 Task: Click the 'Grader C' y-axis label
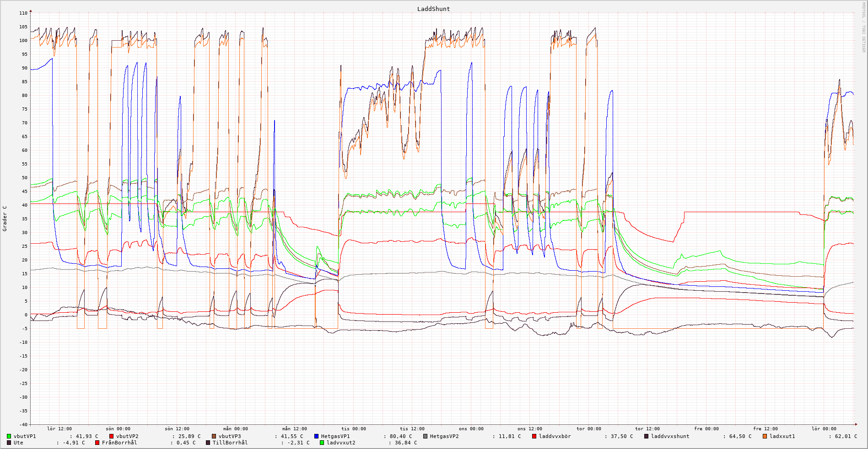(x=5, y=219)
